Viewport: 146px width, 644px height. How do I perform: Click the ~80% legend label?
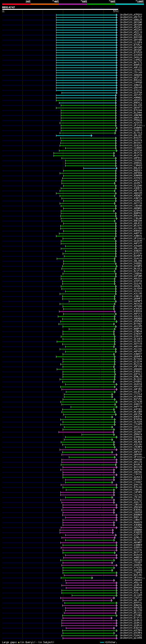[x=112, y=2]
